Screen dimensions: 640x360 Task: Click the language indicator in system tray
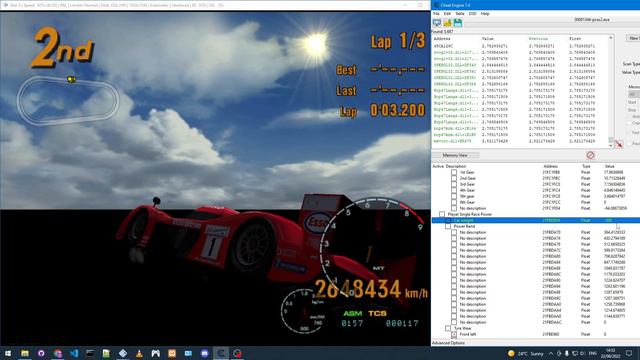click(593, 353)
